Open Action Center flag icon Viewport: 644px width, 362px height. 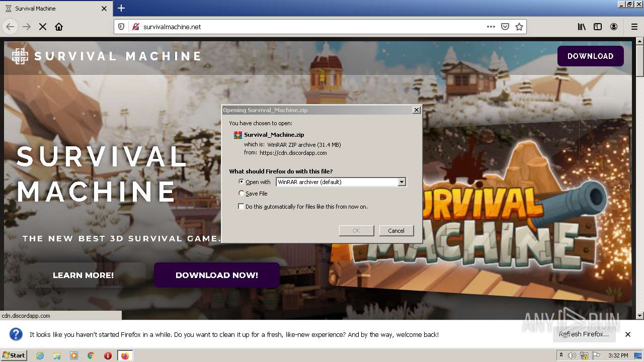click(x=596, y=355)
